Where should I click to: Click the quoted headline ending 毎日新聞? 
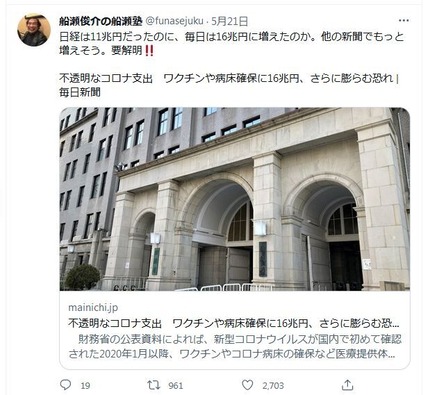click(229, 85)
